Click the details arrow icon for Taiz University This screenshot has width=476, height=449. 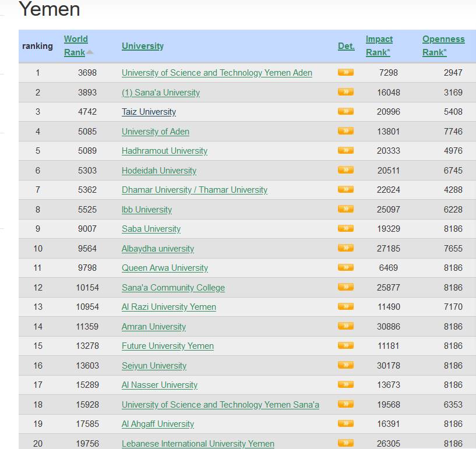pyautogui.click(x=345, y=111)
